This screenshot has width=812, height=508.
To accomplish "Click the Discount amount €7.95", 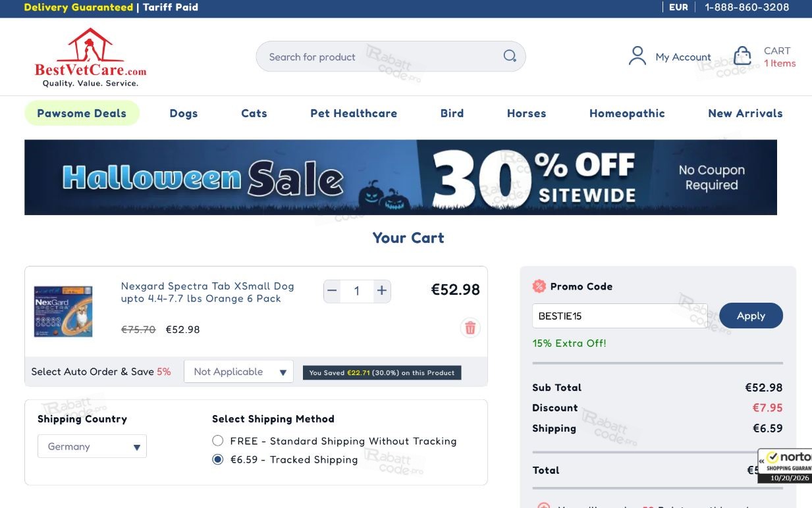I will pyautogui.click(x=767, y=408).
